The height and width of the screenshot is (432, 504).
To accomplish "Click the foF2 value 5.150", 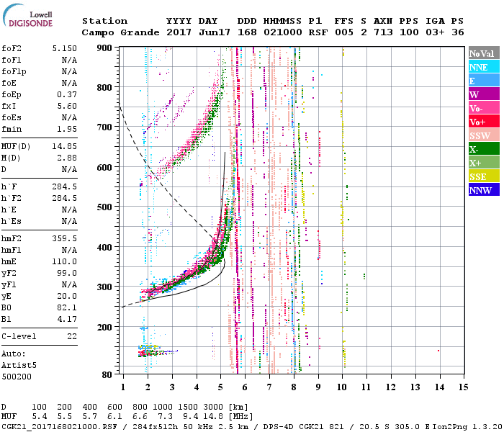I will (66, 47).
